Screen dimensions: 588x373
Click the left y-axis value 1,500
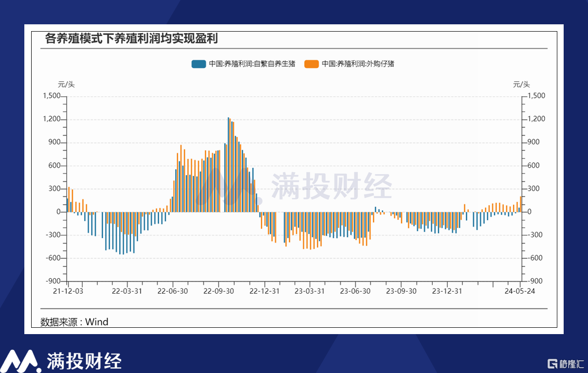pos(52,96)
